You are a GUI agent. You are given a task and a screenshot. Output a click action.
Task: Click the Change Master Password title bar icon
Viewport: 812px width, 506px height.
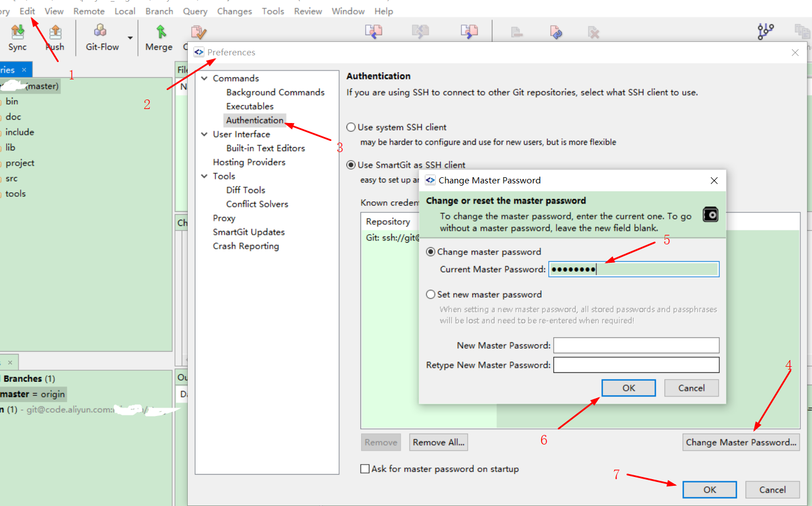430,180
